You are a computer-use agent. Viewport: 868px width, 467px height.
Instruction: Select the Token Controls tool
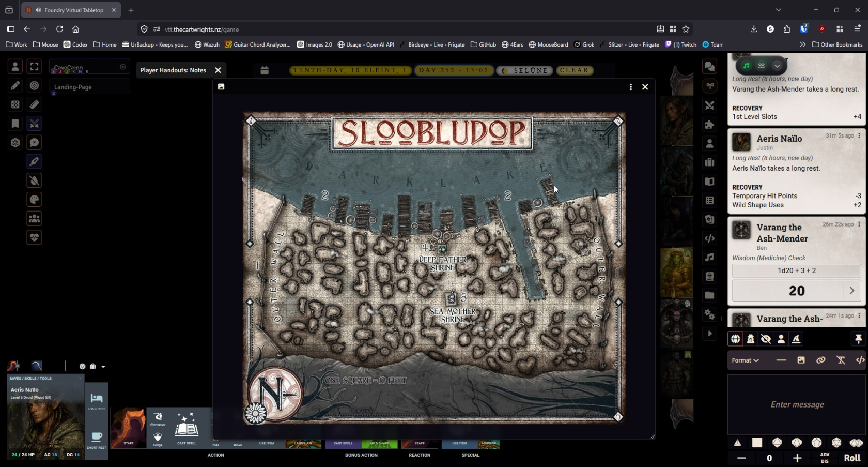pos(16,67)
